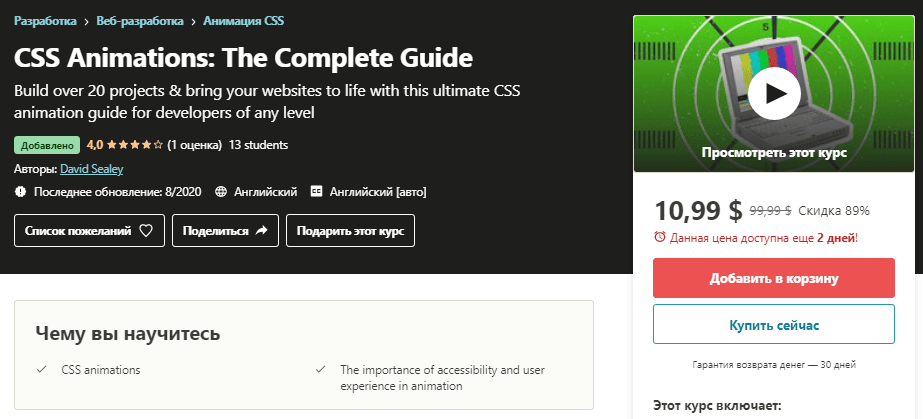923x419 pixels.
Task: Add the course with Добавить в корзину
Action: click(773, 278)
